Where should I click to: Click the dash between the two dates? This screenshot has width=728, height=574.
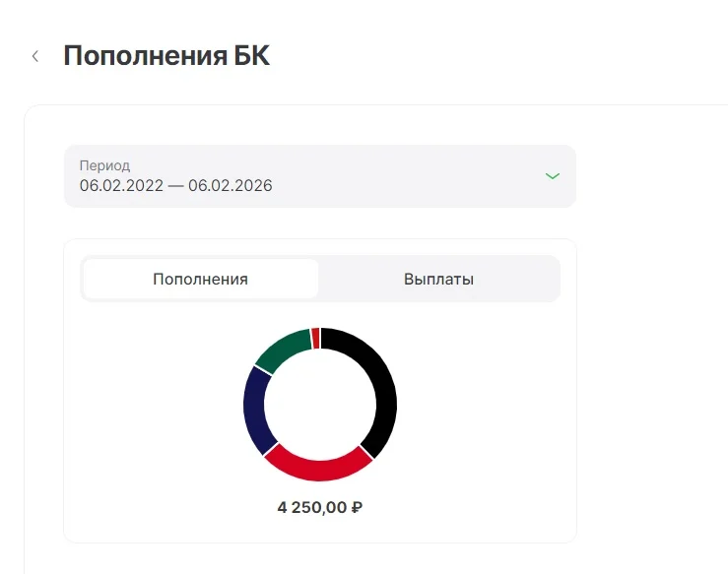coord(176,186)
